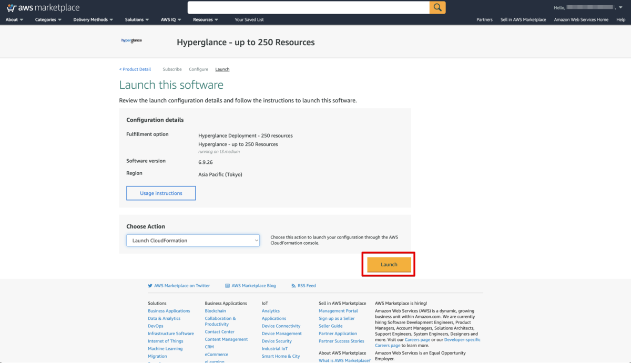Open Infrastructure Software link
This screenshot has width=631, height=364.
coord(171,334)
